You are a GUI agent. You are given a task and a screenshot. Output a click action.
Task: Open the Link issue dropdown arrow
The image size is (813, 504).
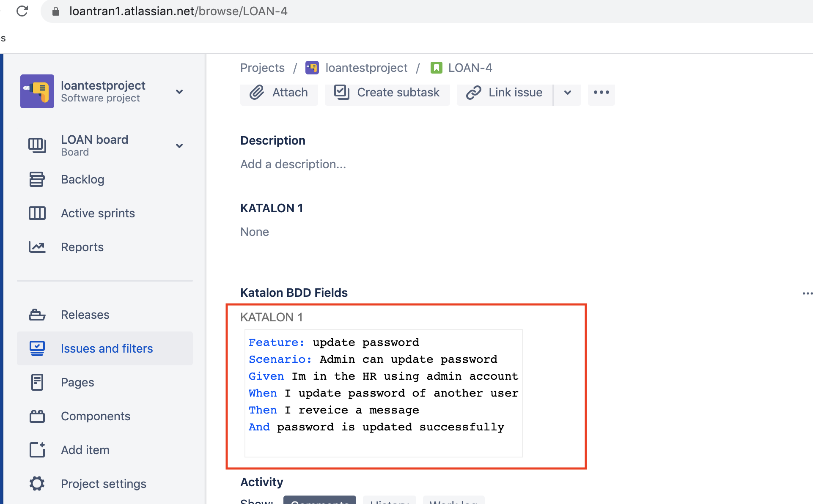click(567, 93)
